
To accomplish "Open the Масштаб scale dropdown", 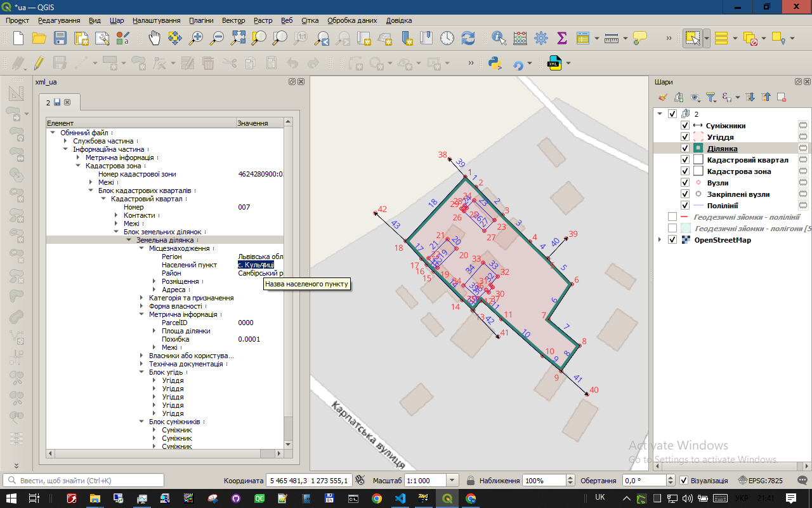I will tap(452, 481).
